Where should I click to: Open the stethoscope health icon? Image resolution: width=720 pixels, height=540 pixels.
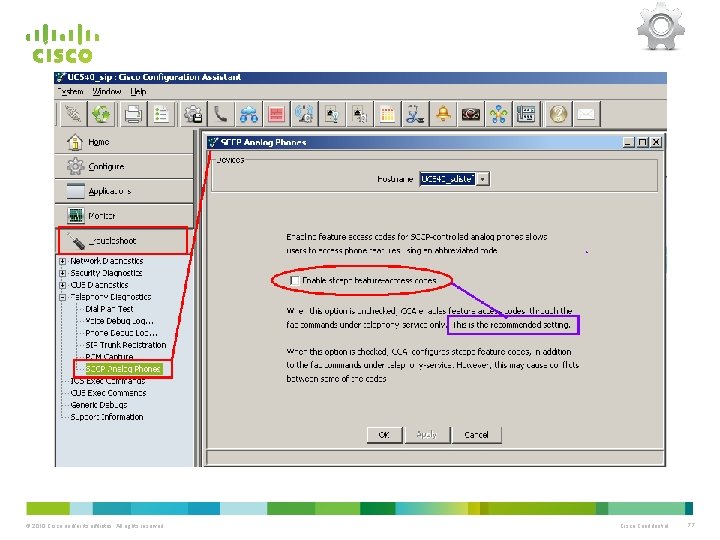415,114
